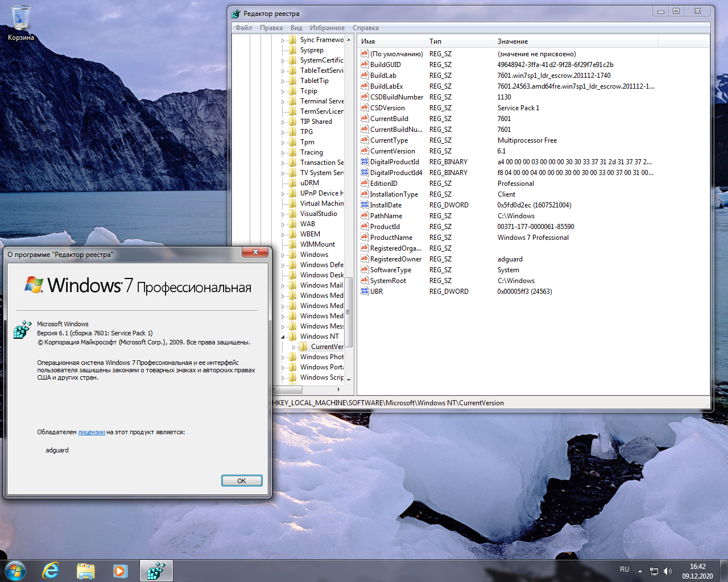The width and height of the screenshot is (728, 582).
Task: Launch Internet Explorer from the taskbar
Action: (51, 571)
